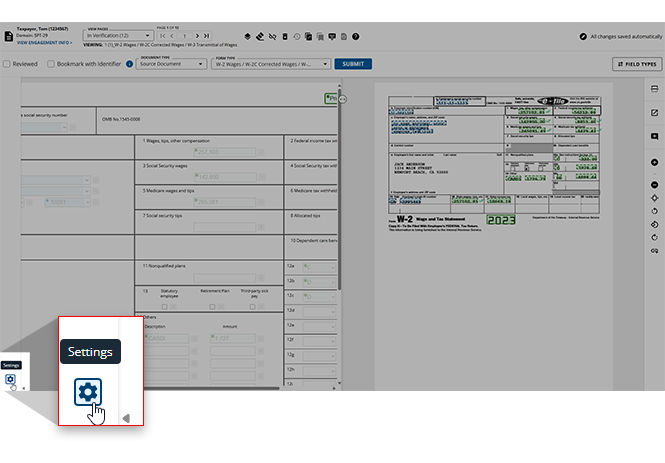Click the small Settings gear in the left sidebar
The width and height of the screenshot is (665, 463).
pos(10,379)
